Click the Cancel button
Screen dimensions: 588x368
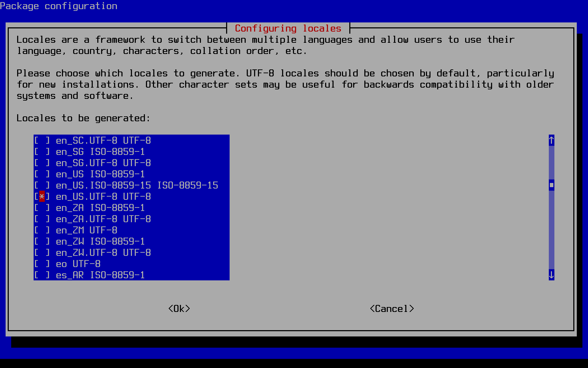(392, 308)
